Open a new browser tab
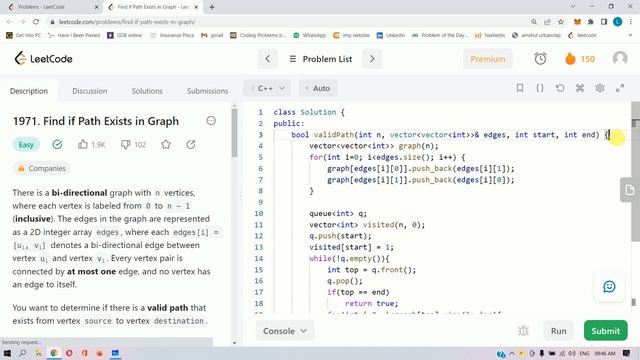 212,7
